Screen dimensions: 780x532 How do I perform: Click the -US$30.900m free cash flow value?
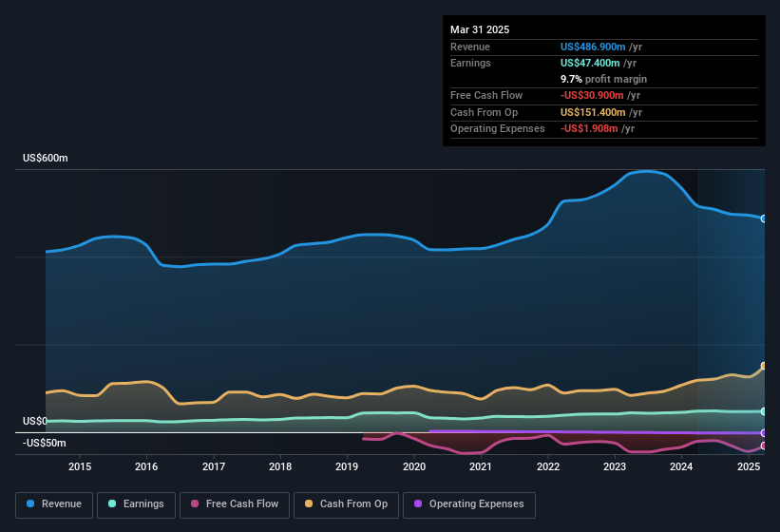click(592, 95)
